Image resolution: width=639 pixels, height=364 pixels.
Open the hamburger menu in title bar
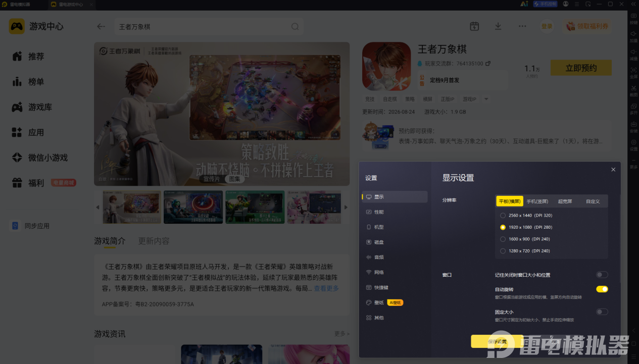tap(576, 4)
